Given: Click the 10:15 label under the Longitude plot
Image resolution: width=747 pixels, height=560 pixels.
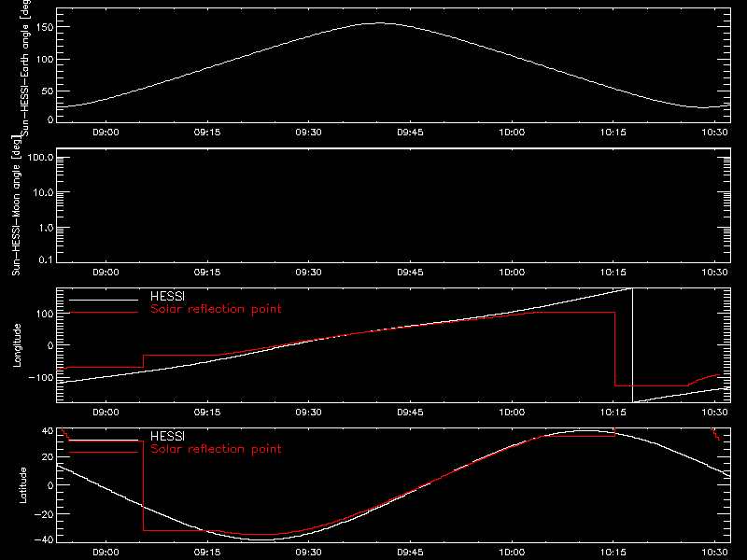Looking at the screenshot, I should pos(613,413).
